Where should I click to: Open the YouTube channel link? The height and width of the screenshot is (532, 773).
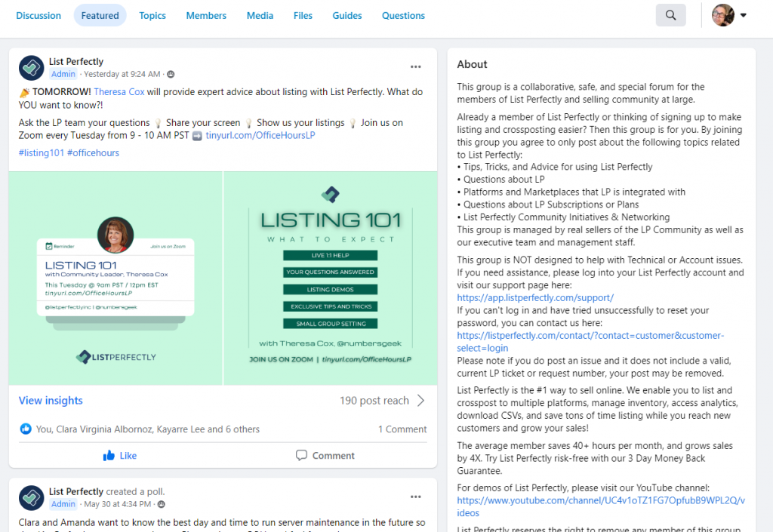pyautogui.click(x=600, y=506)
